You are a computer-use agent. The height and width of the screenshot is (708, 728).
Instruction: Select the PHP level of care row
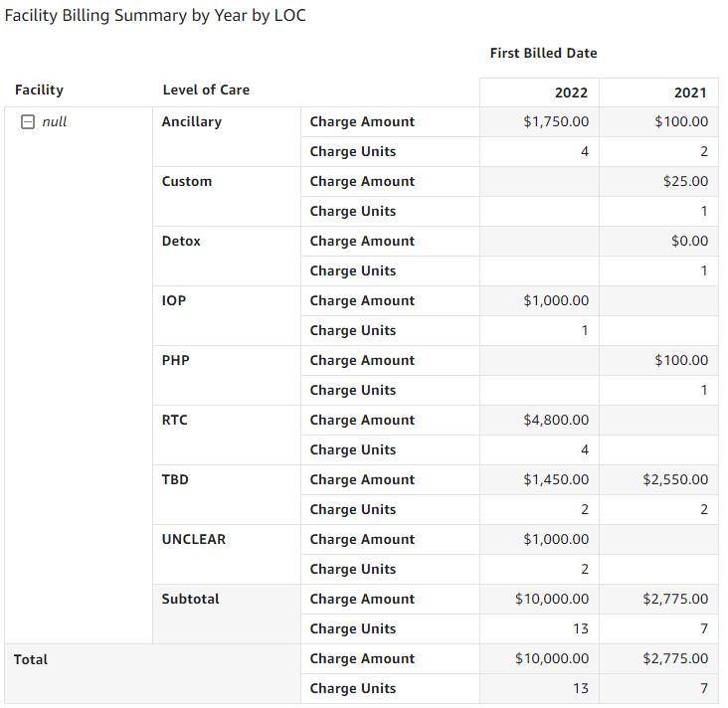[175, 361]
